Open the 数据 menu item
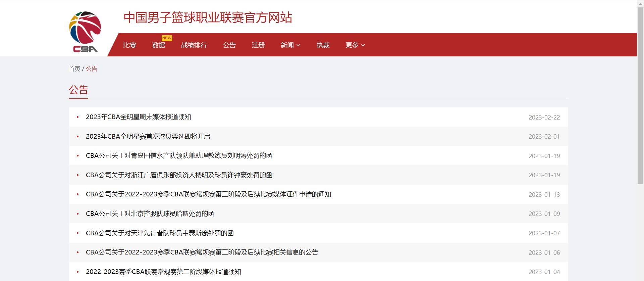 158,45
